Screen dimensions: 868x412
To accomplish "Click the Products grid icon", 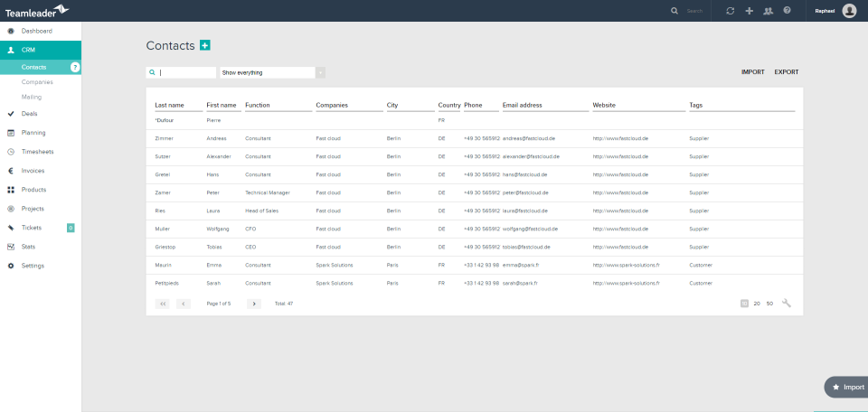I will [x=11, y=190].
